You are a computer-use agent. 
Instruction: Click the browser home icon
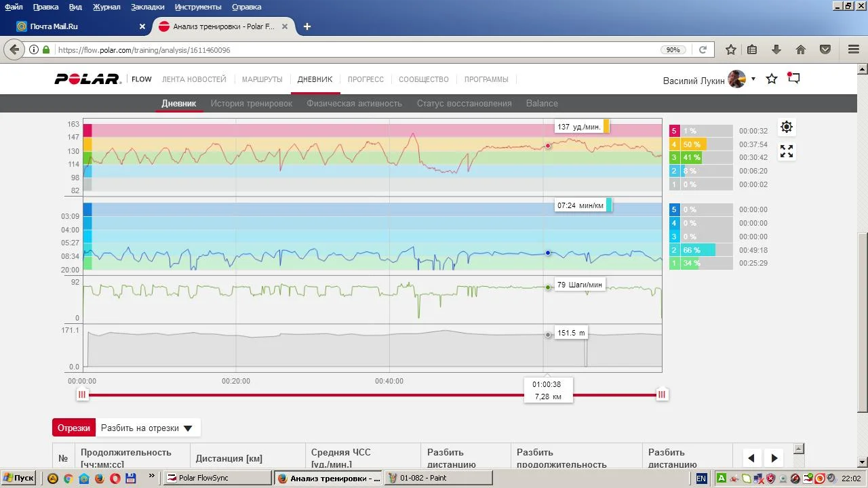coord(801,49)
